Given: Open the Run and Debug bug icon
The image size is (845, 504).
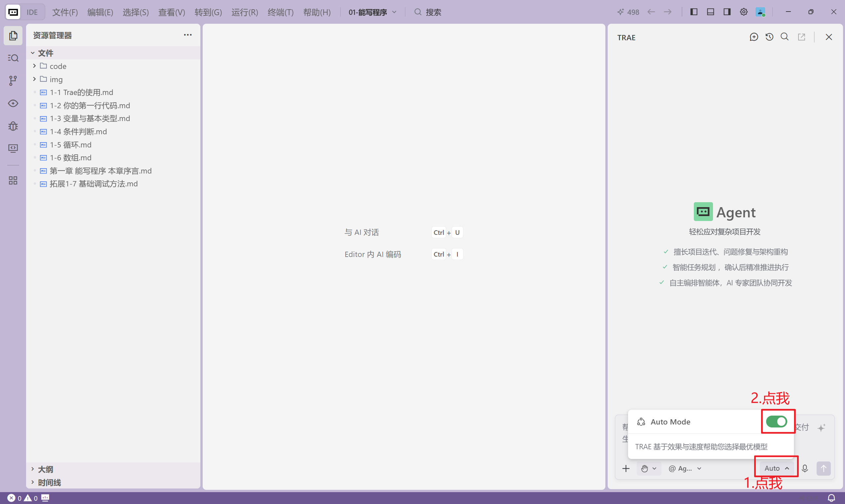Looking at the screenshot, I should (13, 126).
